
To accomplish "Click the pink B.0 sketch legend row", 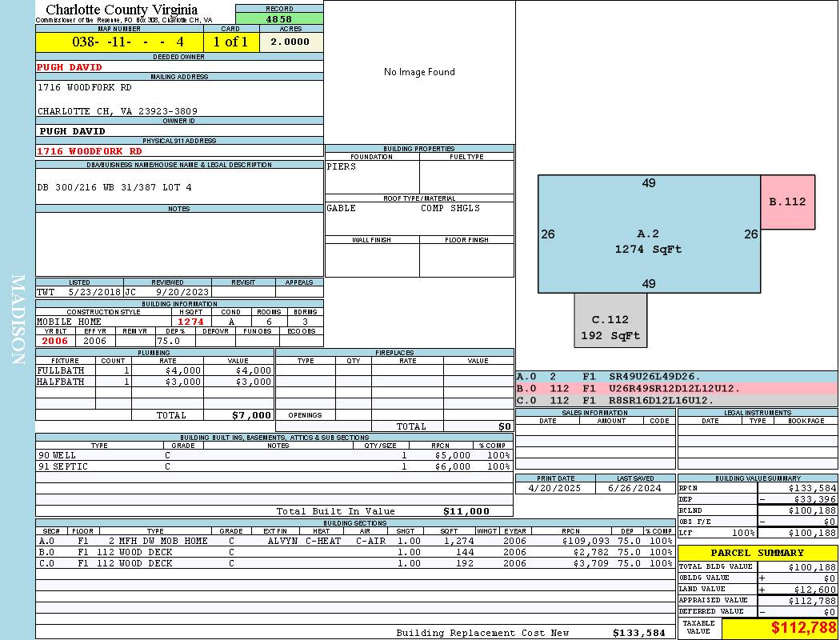I will tap(676, 389).
